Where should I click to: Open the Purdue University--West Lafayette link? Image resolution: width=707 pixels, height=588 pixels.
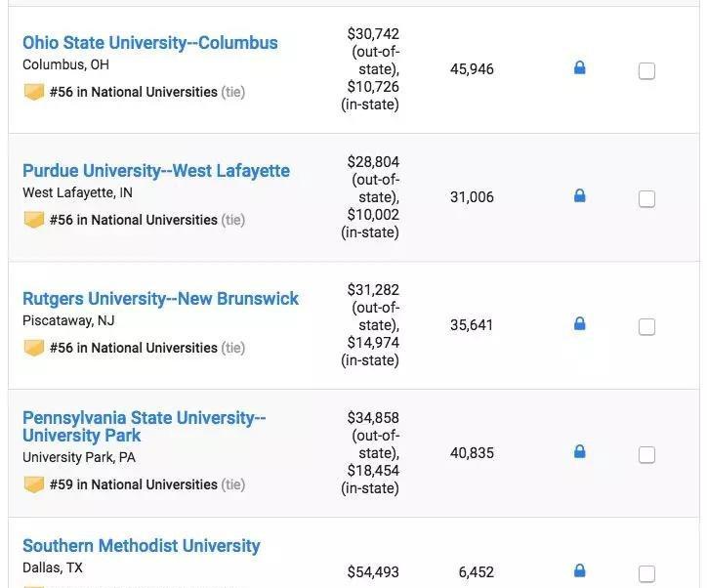coord(155,171)
